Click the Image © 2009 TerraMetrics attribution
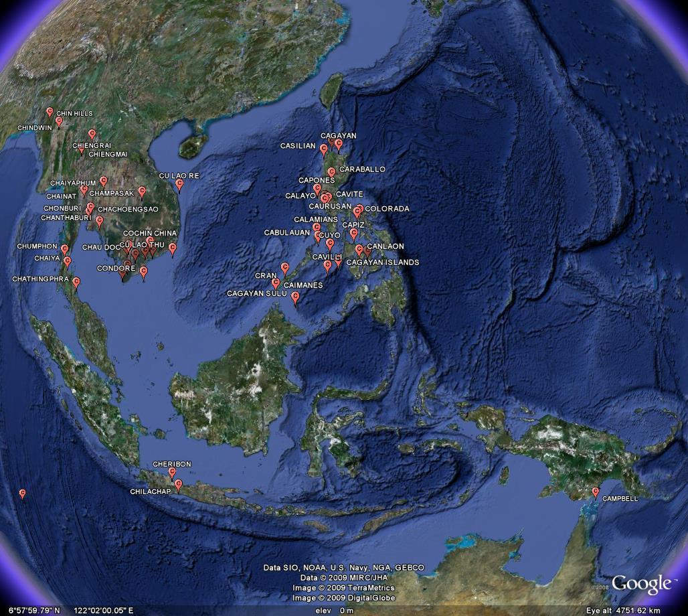The image size is (688, 616). (x=343, y=588)
